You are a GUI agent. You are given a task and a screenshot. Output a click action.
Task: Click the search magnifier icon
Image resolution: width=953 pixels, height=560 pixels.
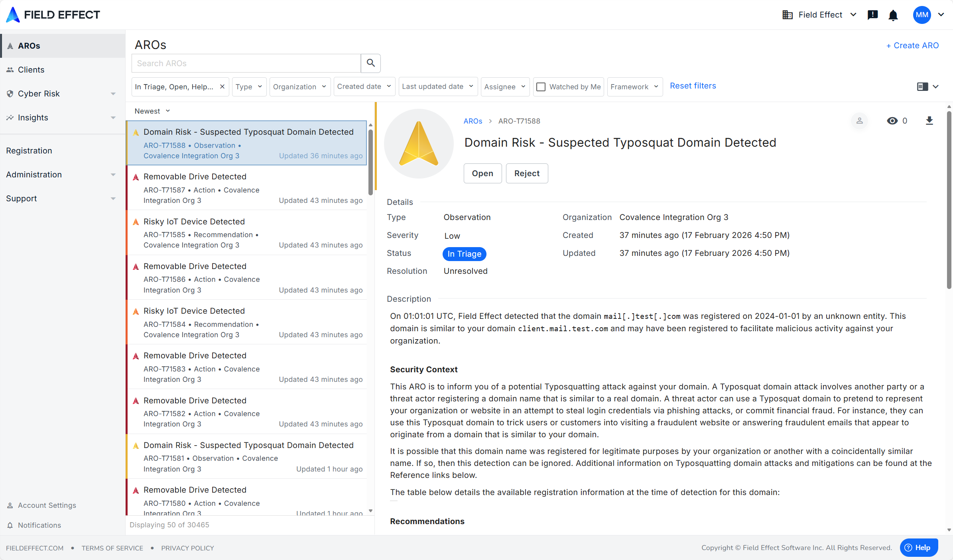370,63
